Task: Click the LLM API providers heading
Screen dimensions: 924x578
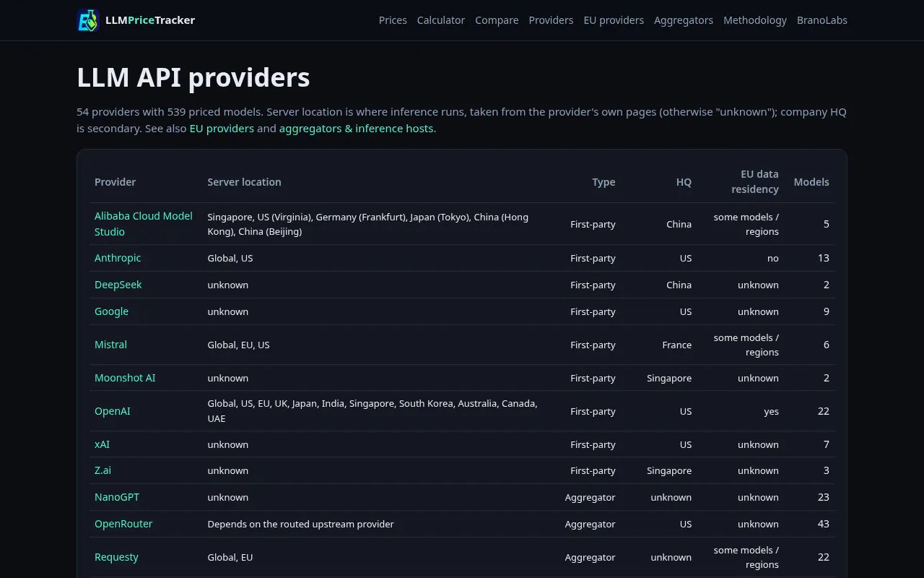Action: tap(193, 77)
